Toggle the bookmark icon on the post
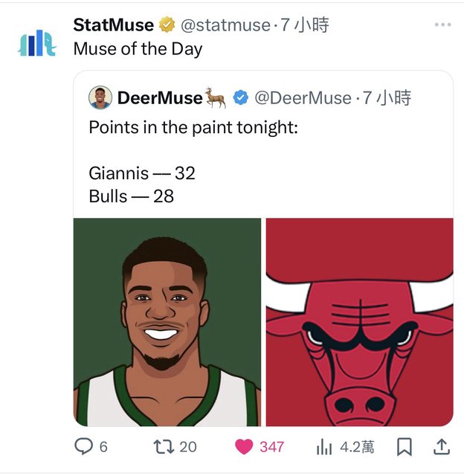The image size is (464, 476). pyautogui.click(x=404, y=446)
